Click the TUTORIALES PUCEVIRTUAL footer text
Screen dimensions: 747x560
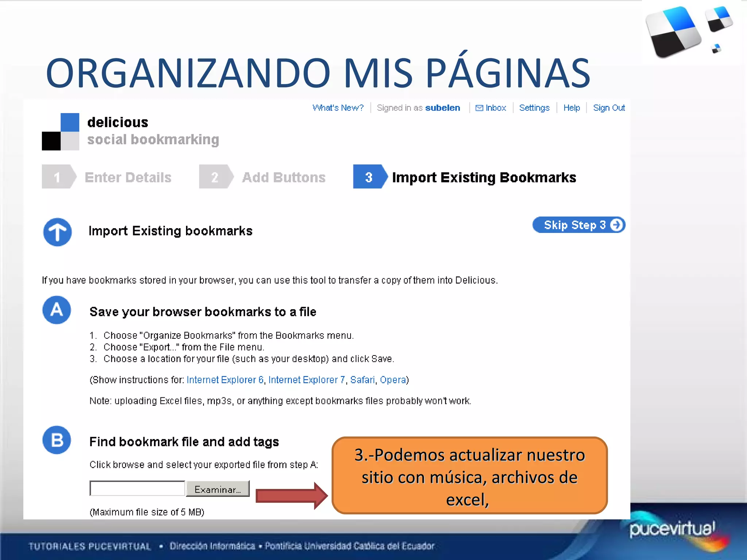89,546
